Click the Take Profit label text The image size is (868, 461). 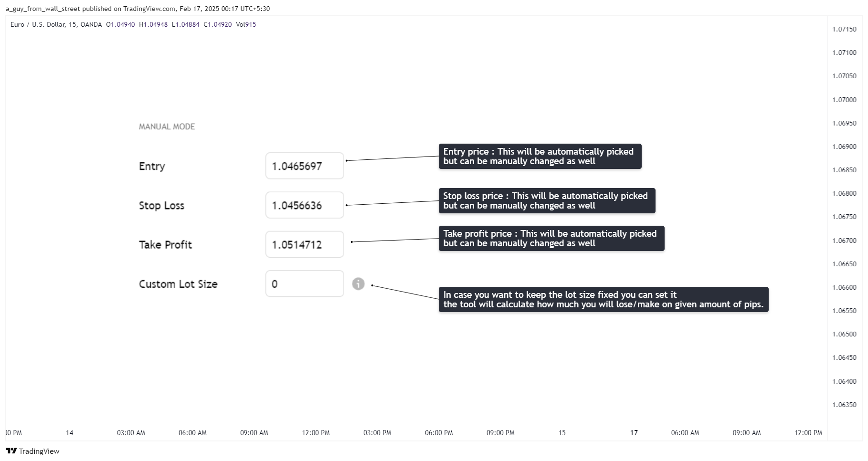(165, 245)
